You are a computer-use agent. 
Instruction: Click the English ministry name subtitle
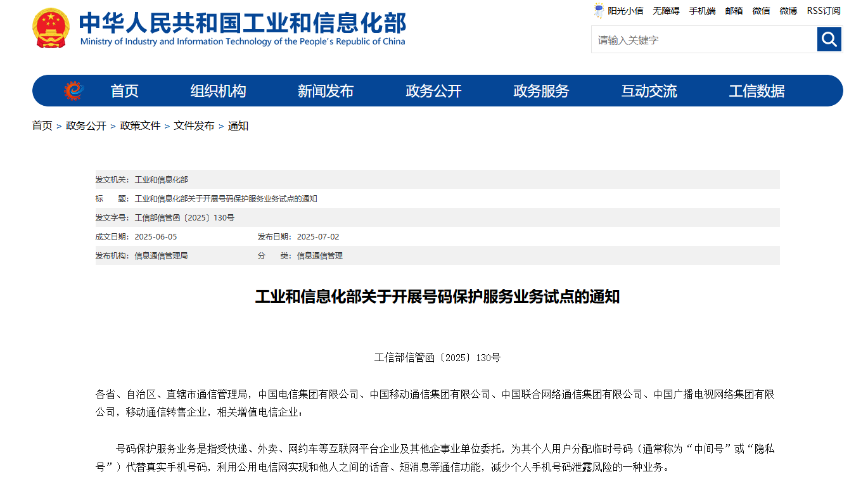[x=243, y=42]
